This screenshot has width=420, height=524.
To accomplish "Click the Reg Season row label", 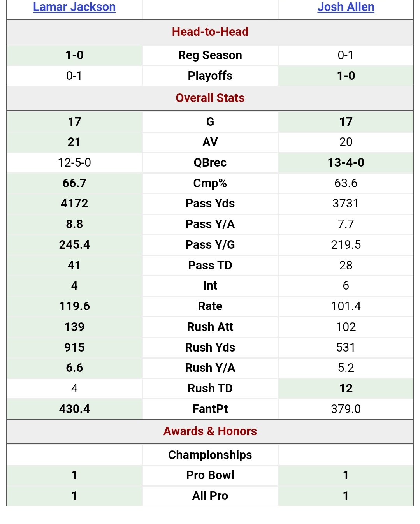I will [x=210, y=55].
